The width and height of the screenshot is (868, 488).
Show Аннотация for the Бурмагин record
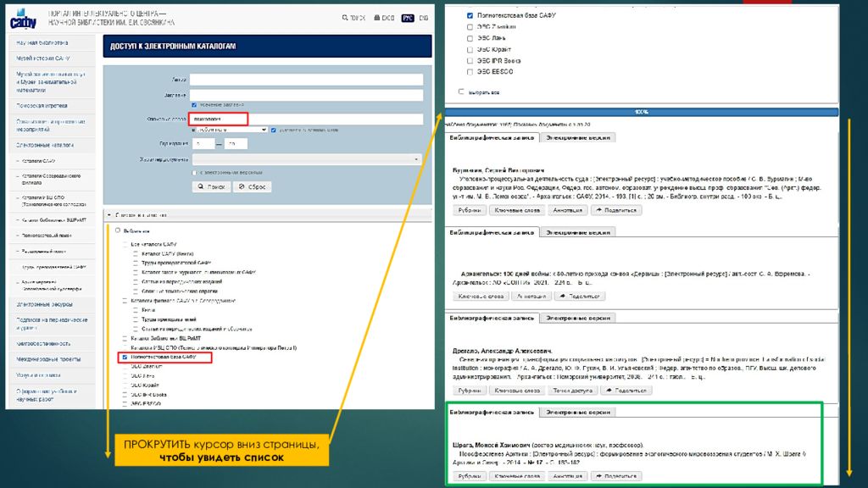(x=567, y=210)
